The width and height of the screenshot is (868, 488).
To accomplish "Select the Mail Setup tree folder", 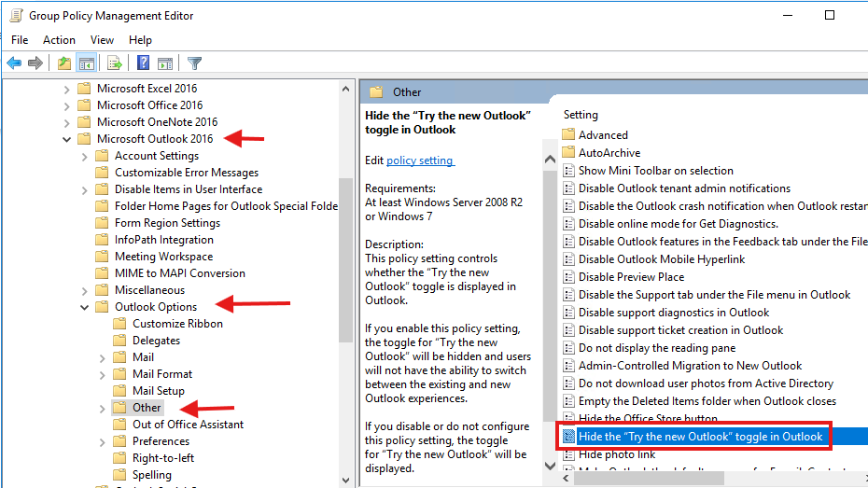I will tap(159, 391).
